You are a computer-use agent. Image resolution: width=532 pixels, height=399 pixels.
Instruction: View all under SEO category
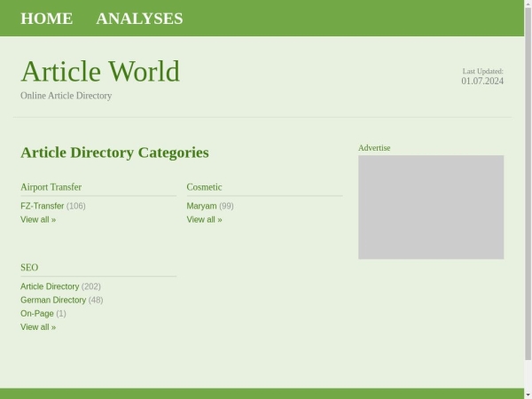pyautogui.click(x=38, y=327)
